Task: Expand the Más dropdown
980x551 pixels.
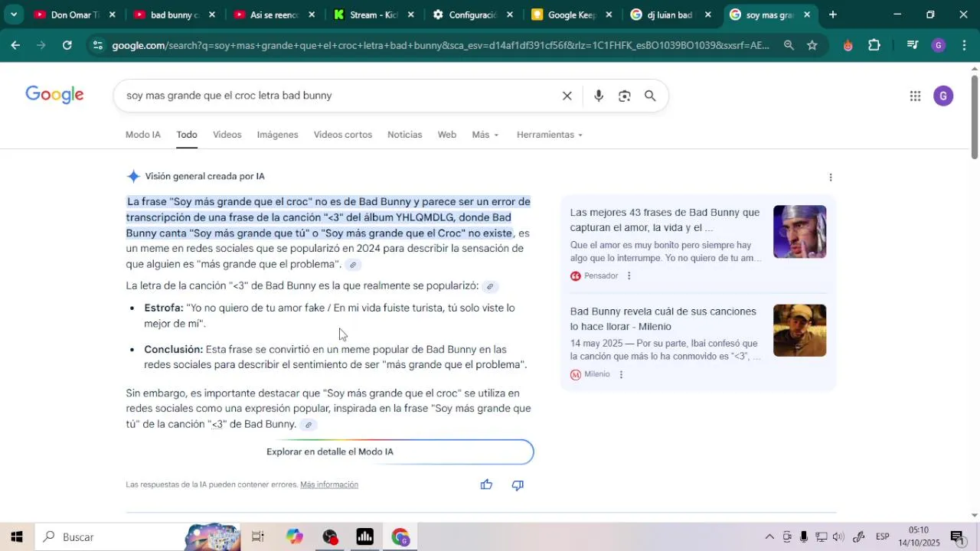Action: [x=485, y=135]
